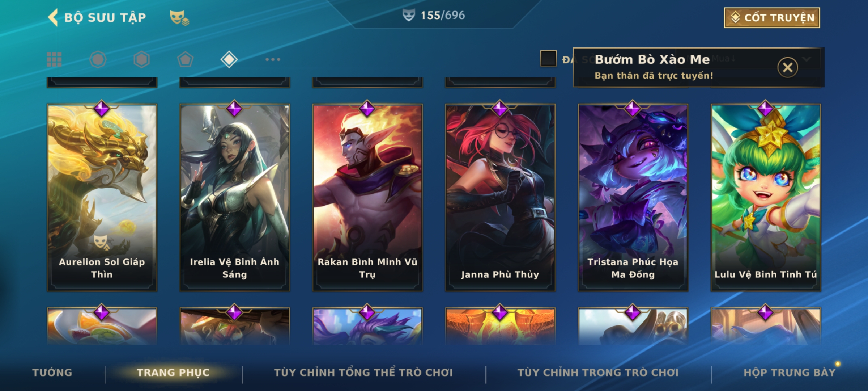Open the three-dots more filters icon
Image resolution: width=868 pixels, height=391 pixels.
(x=273, y=59)
